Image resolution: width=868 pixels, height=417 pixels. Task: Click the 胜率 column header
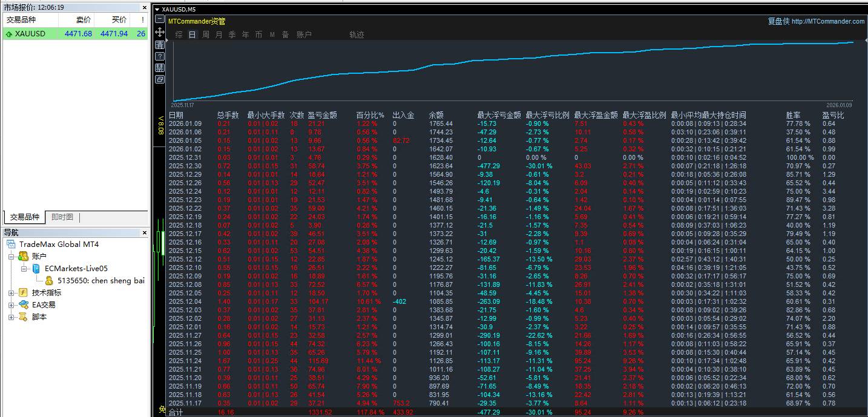pos(794,115)
